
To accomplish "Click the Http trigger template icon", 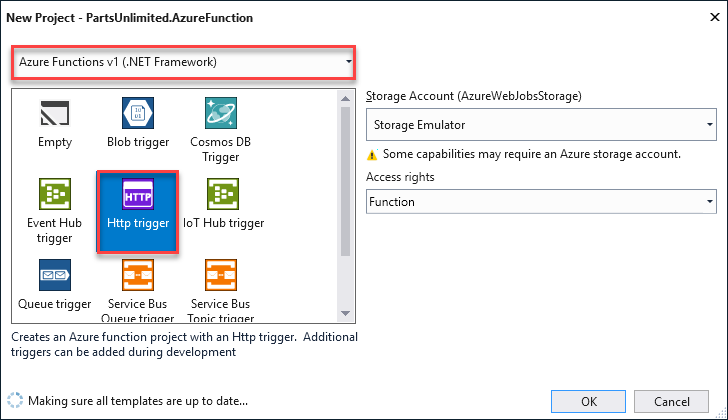I will tap(138, 194).
